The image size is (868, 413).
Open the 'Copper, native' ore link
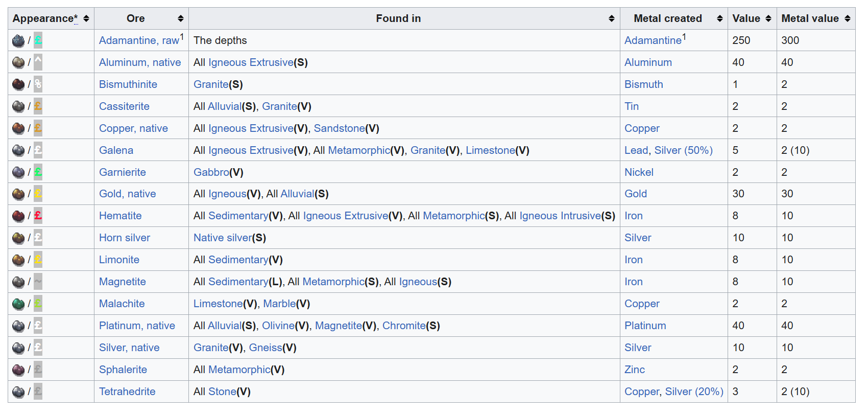133,128
